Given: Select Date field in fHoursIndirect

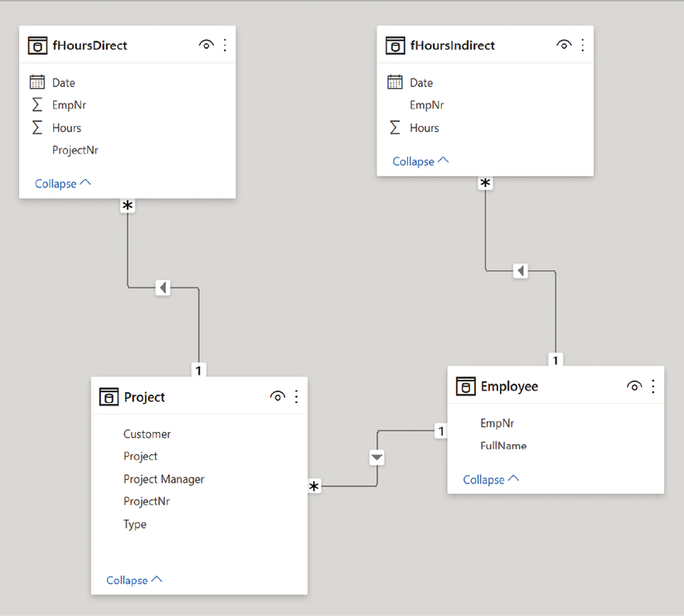Looking at the screenshot, I should pos(421,82).
